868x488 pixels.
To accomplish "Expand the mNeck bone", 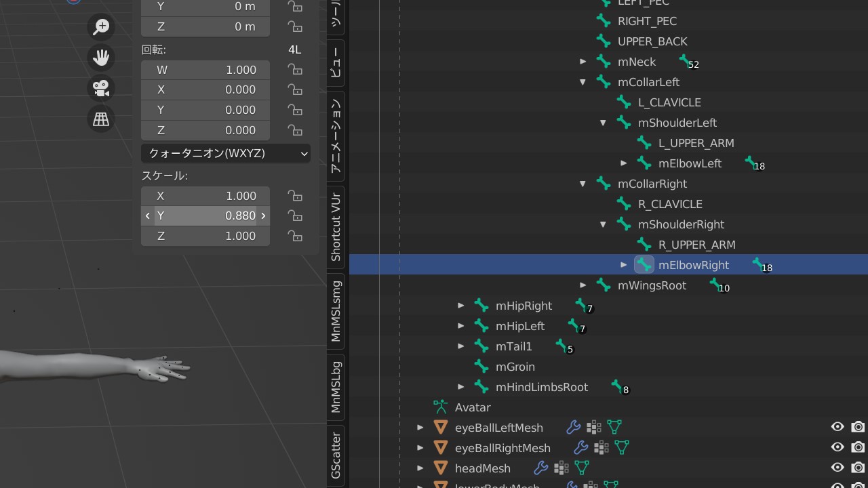I will pyautogui.click(x=583, y=62).
